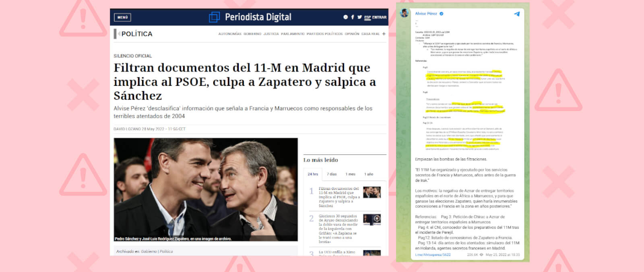The height and width of the screenshot is (272, 644).
Task: Open the AUTONOMÍAS section
Action: (230, 34)
